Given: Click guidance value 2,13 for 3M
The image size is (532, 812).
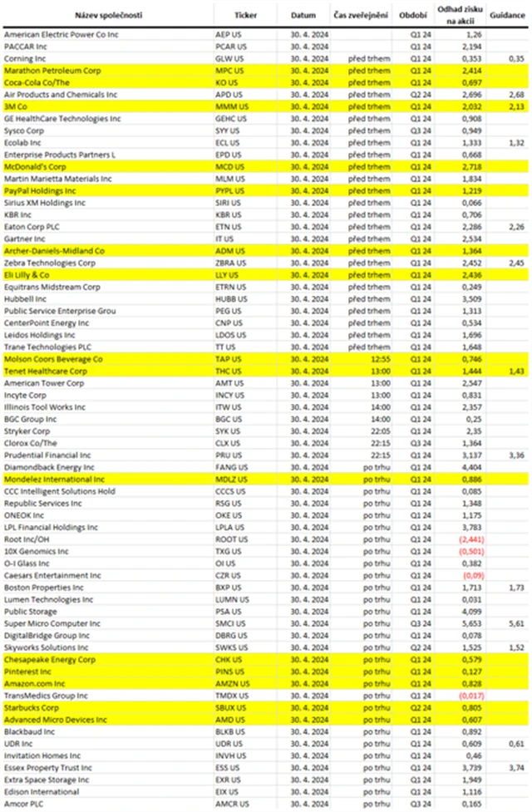Looking at the screenshot, I should [516, 106].
